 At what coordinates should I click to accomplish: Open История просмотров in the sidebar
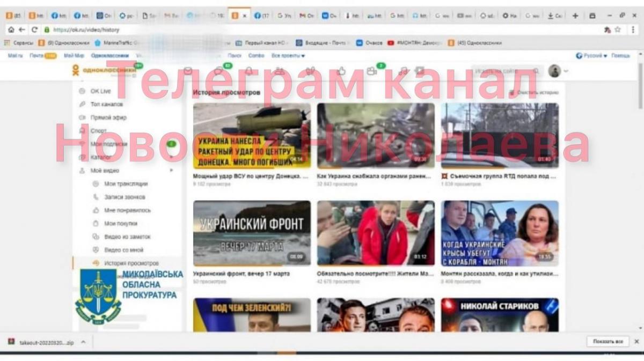[x=132, y=262]
